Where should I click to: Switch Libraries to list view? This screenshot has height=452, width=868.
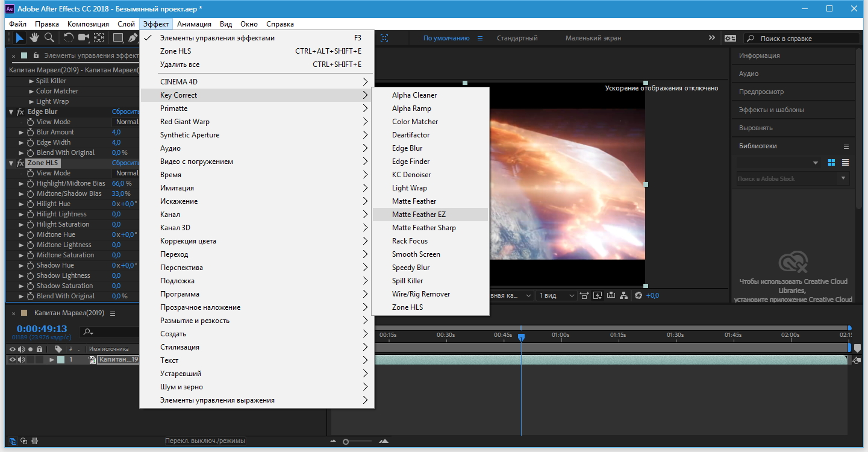click(x=846, y=163)
